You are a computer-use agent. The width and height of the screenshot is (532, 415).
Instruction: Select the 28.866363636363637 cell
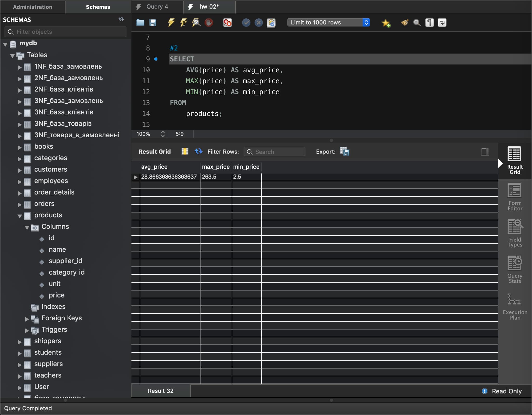click(x=170, y=177)
